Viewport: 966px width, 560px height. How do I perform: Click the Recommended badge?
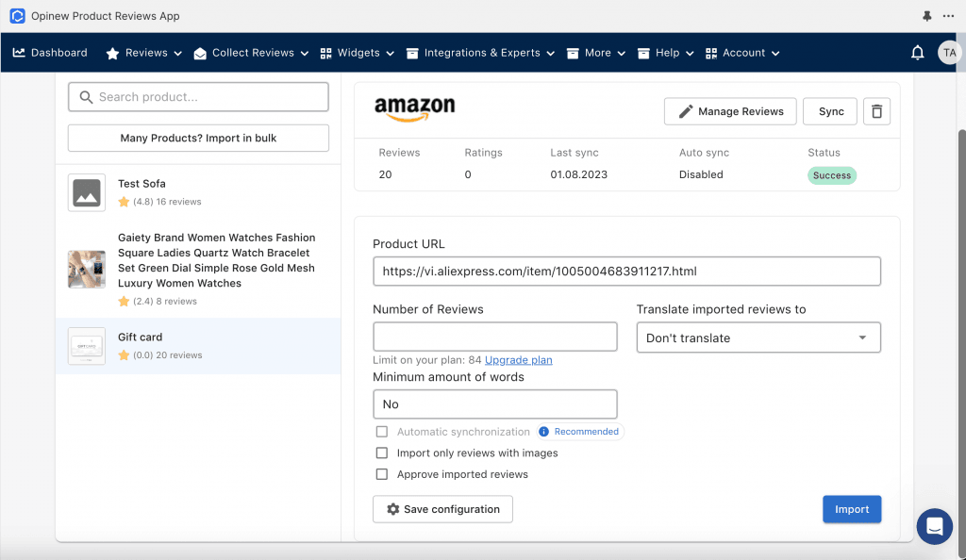click(x=579, y=432)
